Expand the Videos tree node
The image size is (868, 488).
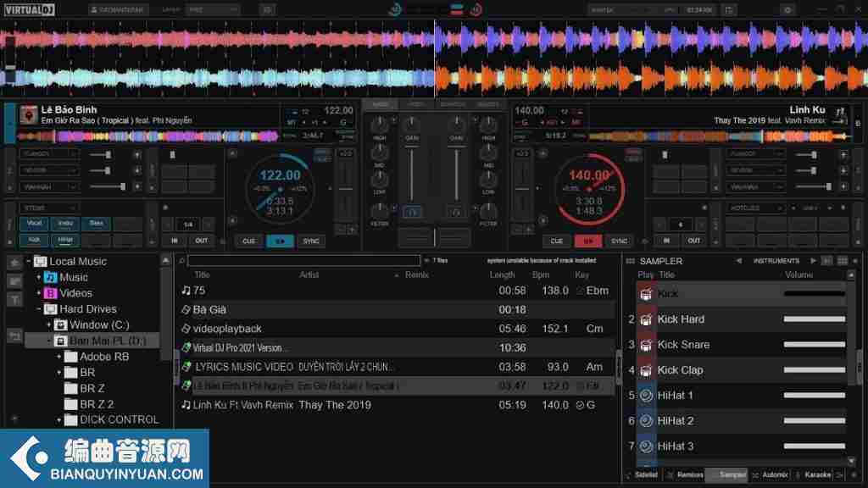pos(39,293)
